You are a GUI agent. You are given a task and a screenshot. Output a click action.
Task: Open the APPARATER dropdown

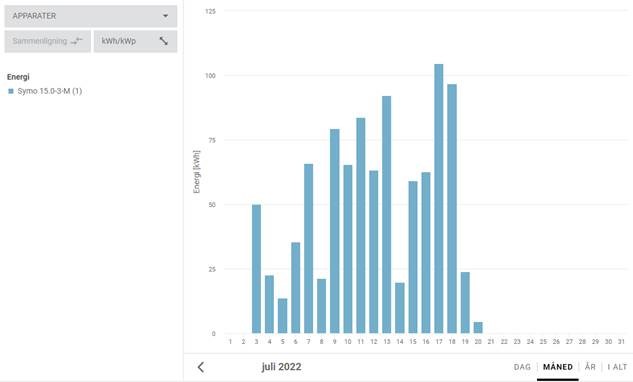click(x=91, y=16)
